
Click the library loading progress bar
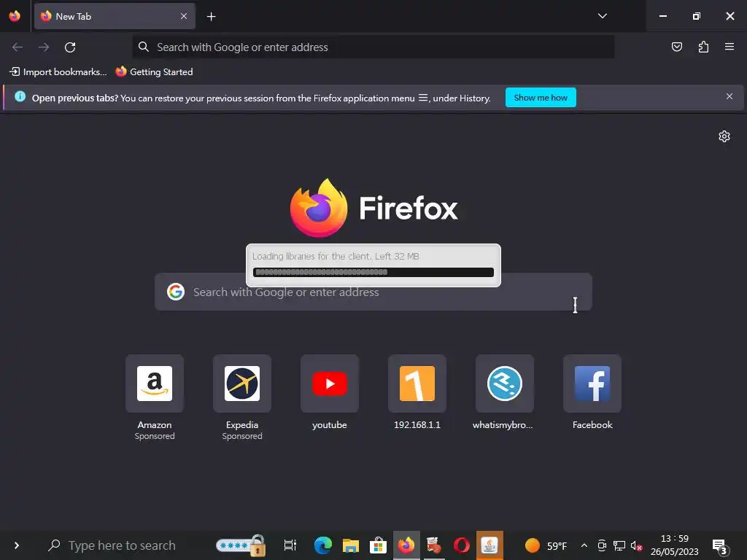(x=373, y=273)
